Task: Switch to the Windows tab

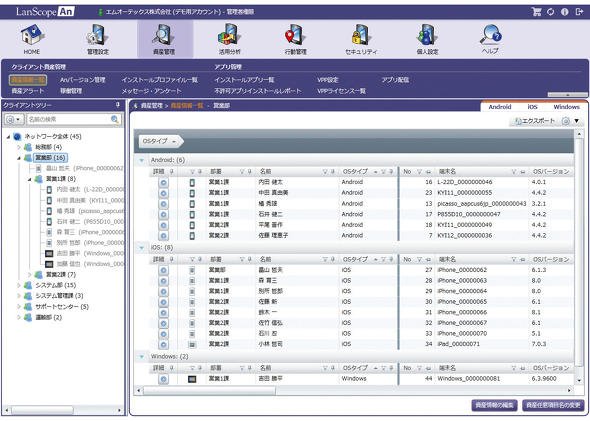Action: [566, 107]
